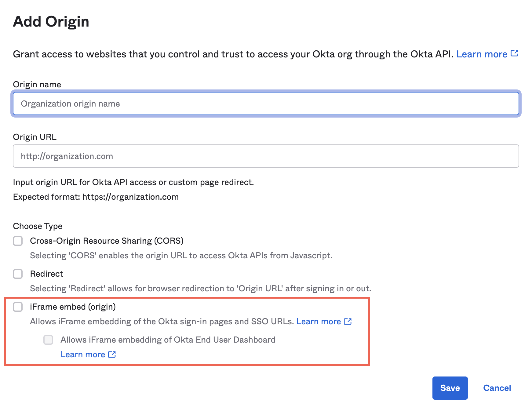Viewport: 532px width, 411px height.
Task: Click external-link icon under End User Dashboard option
Action: (112, 354)
